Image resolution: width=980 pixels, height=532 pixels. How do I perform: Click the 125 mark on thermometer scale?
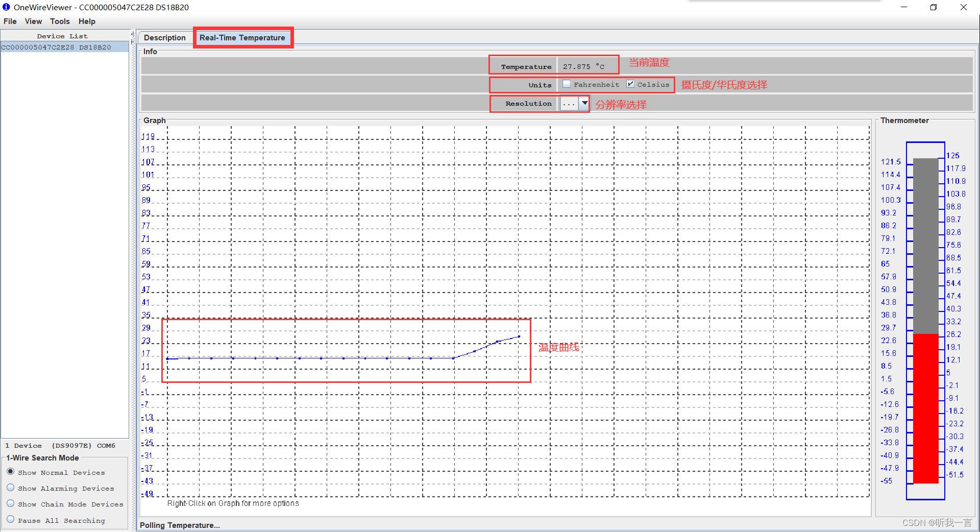coord(953,156)
